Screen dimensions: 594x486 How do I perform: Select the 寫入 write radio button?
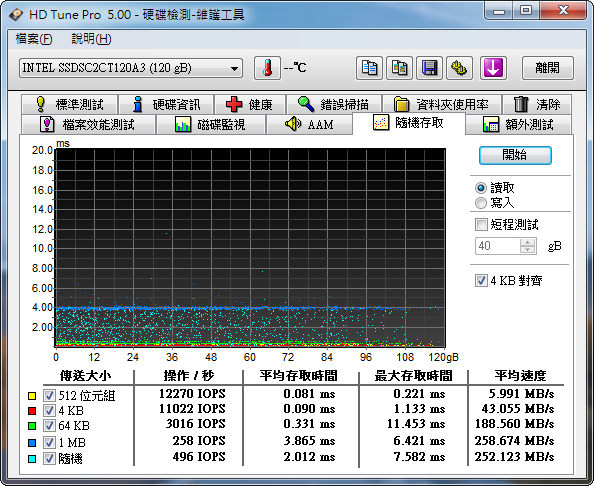[x=481, y=203]
